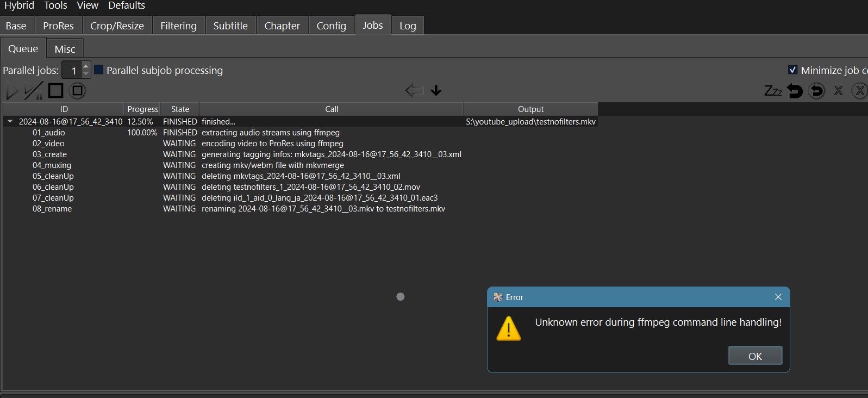Click the grey left arrow icon
Image resolution: width=868 pixels, height=398 pixels.
click(x=414, y=91)
